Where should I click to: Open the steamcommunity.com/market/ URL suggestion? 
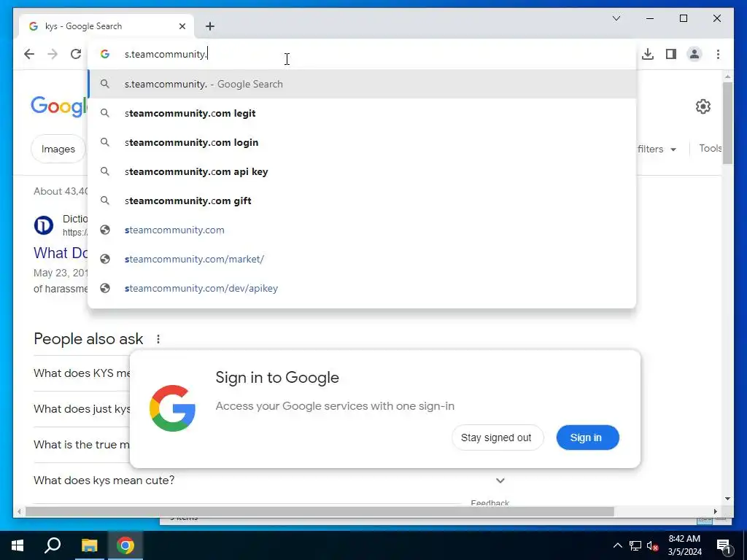click(x=362, y=259)
